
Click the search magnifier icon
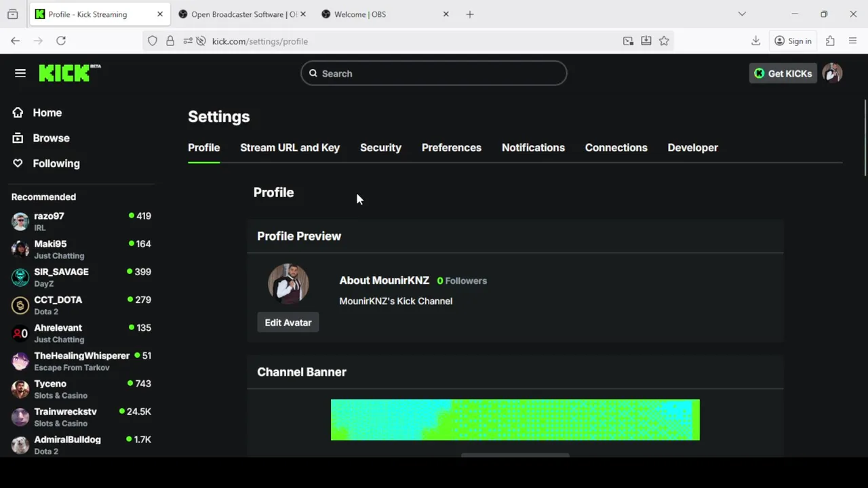tap(313, 73)
